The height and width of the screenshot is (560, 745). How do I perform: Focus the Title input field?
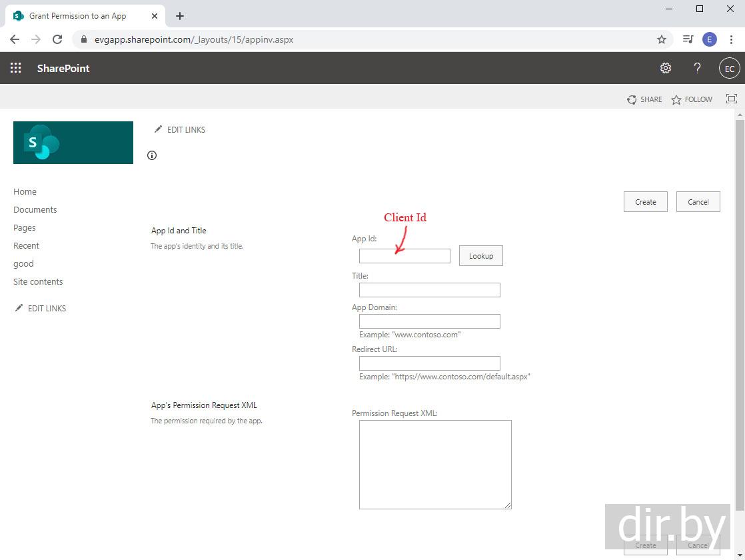point(430,290)
